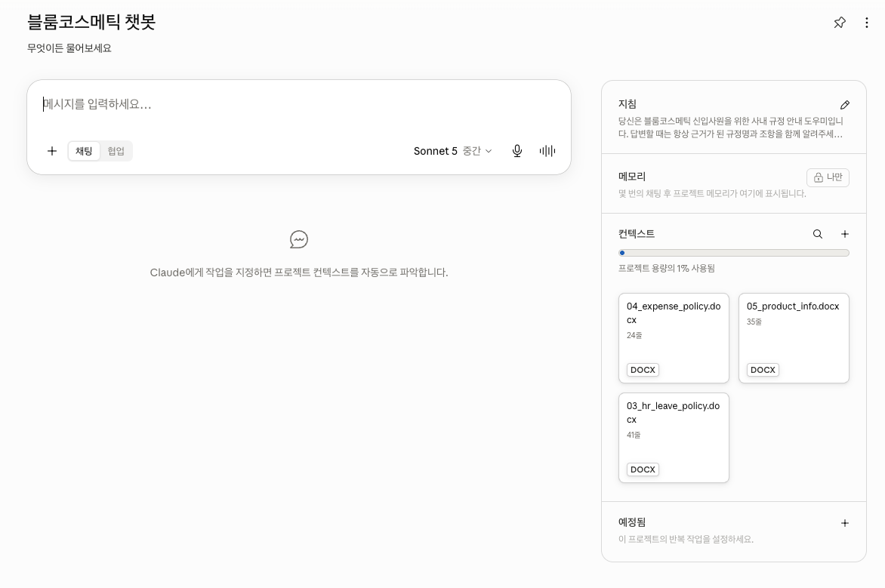The image size is (885, 588).
Task: Add a scheduled task with 예정됨 plus
Action: click(844, 523)
